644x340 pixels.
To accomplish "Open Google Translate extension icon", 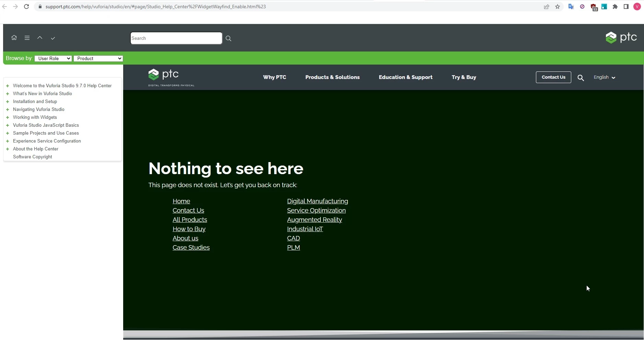I will click(571, 7).
